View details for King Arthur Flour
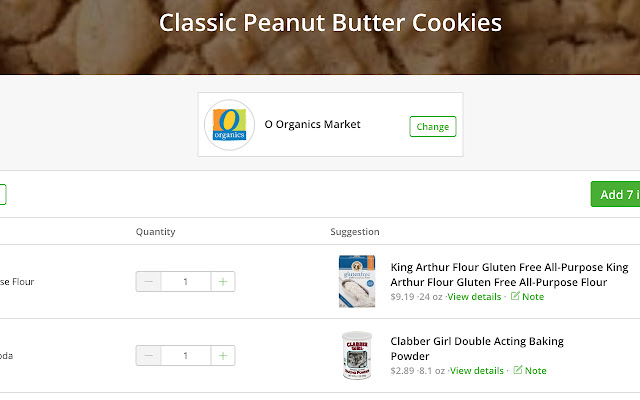 click(475, 297)
